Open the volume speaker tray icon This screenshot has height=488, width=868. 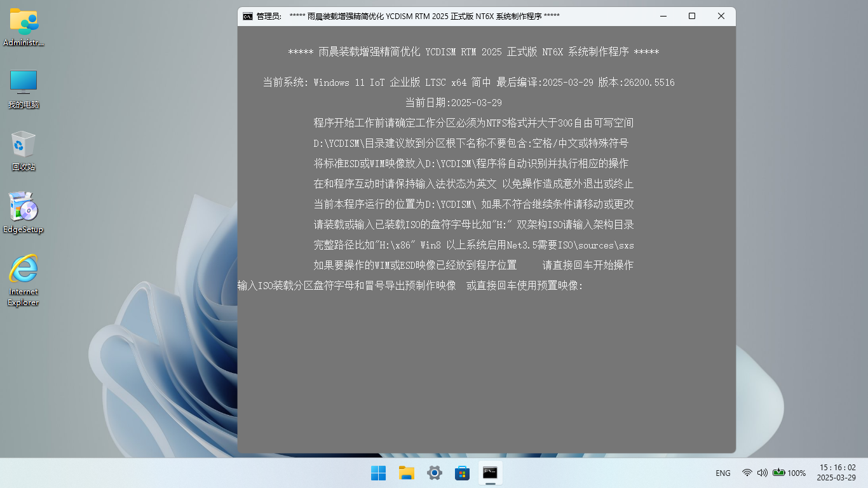(x=762, y=473)
